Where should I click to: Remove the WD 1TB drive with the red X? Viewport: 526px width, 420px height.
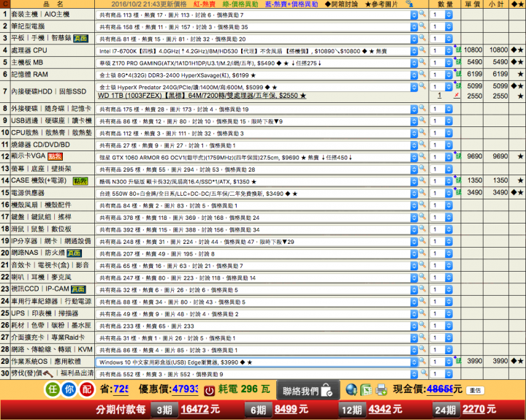[x=456, y=96]
